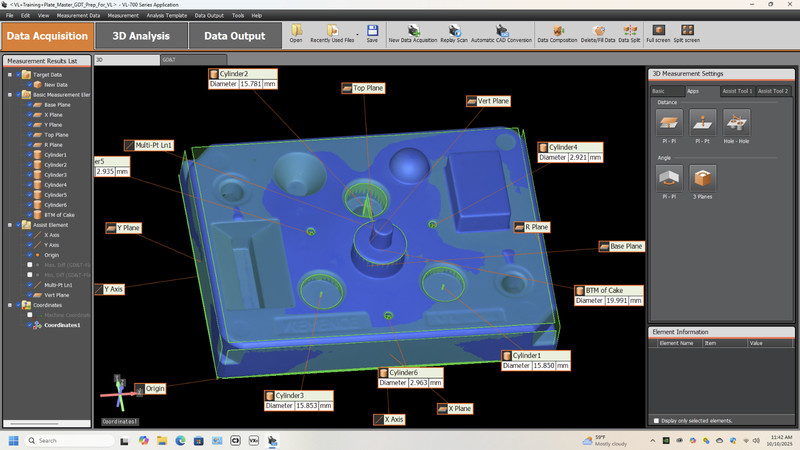
Task: Uncheck Cylinder1 in the results list
Action: pyautogui.click(x=30, y=155)
